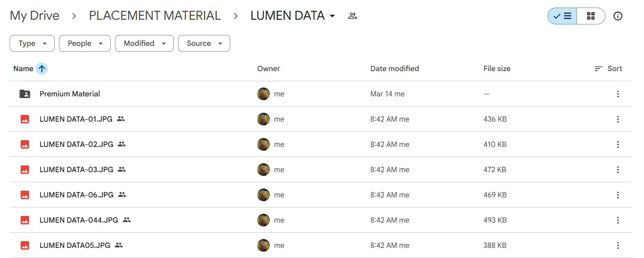The width and height of the screenshot is (644, 258).
Task: Click the shared icon next to LUMEN DATA-01.JPG
Action: (121, 119)
